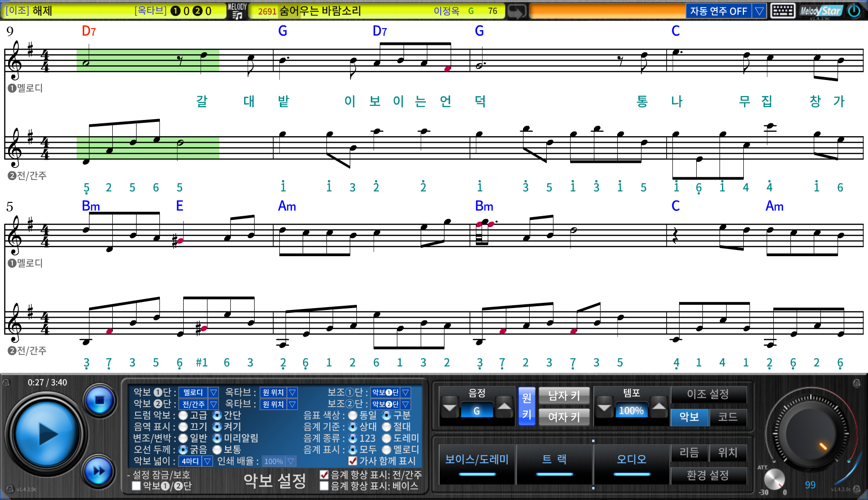Select 멜로디 for 음계 표시
The height and width of the screenshot is (500, 868).
[x=386, y=450]
